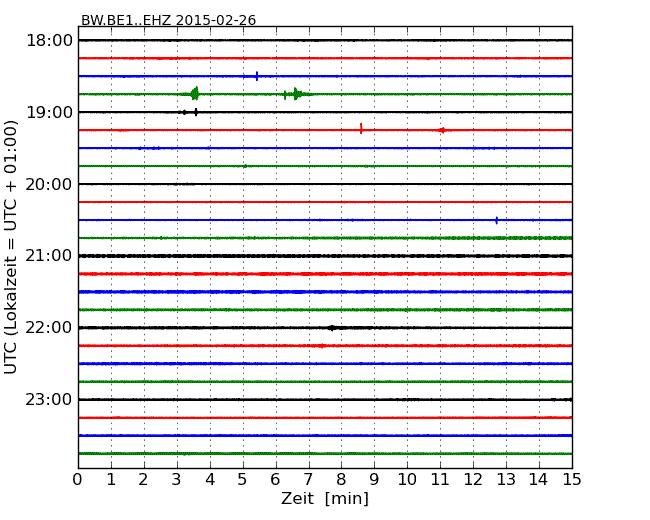Select x-axis tick label "8"
The width and height of the screenshot is (650, 520).
pyautogui.click(x=341, y=479)
